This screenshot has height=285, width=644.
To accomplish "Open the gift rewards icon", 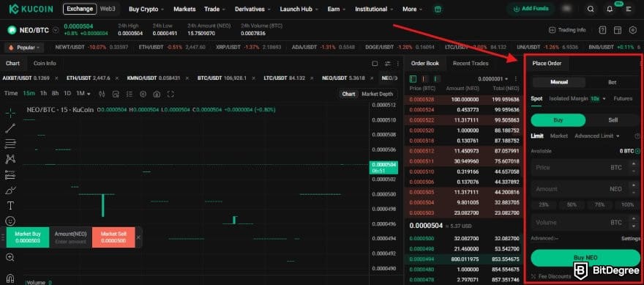I will (438, 9).
